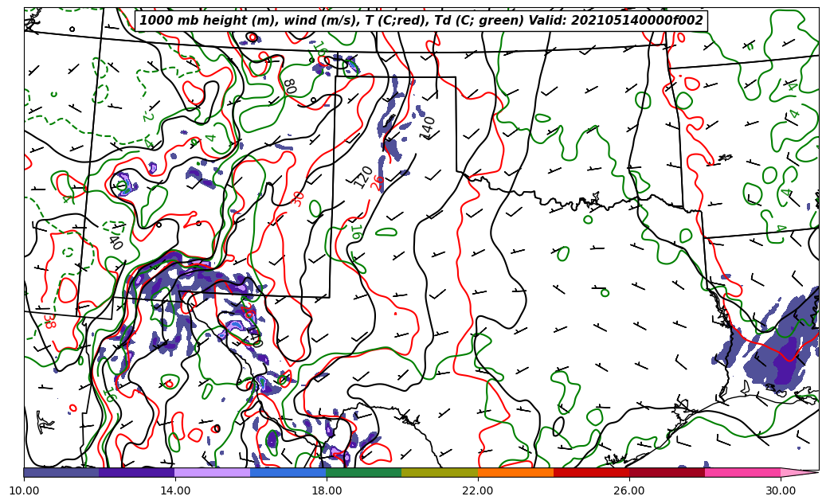826x504 pixels.
Task: Click the black 140 height contour label
Action: point(428,127)
